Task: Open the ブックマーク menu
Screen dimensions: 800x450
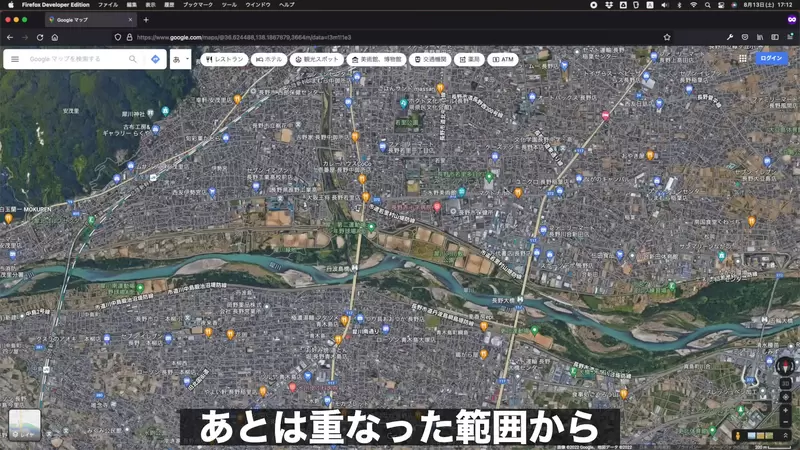Action: pyautogui.click(x=198, y=5)
